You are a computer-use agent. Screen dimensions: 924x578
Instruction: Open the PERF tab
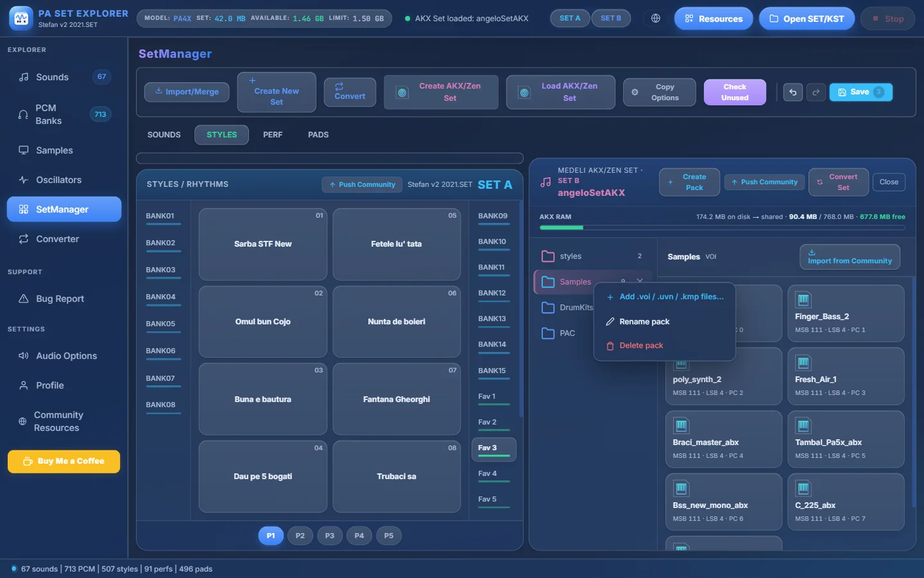coord(273,135)
